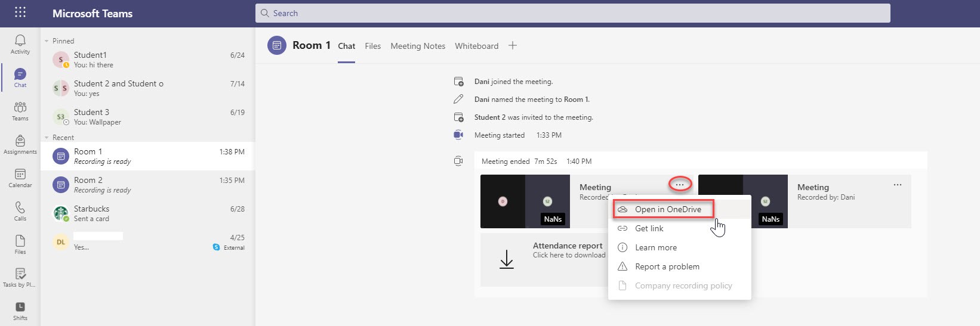Click the attendance report download arrow

click(507, 259)
